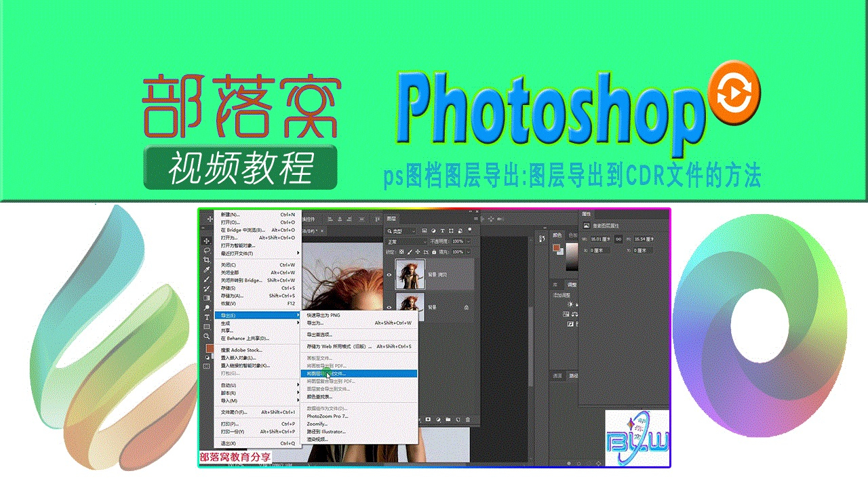
Task: Expand the 导入(M) submenu
Action: pos(257,401)
